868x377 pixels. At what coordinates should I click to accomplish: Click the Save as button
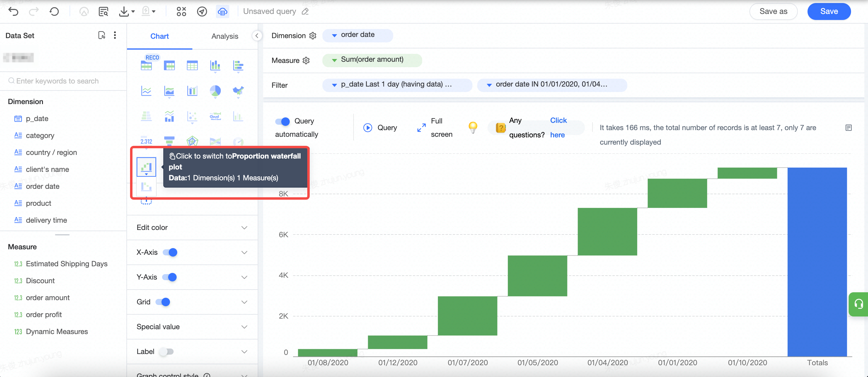coord(773,11)
